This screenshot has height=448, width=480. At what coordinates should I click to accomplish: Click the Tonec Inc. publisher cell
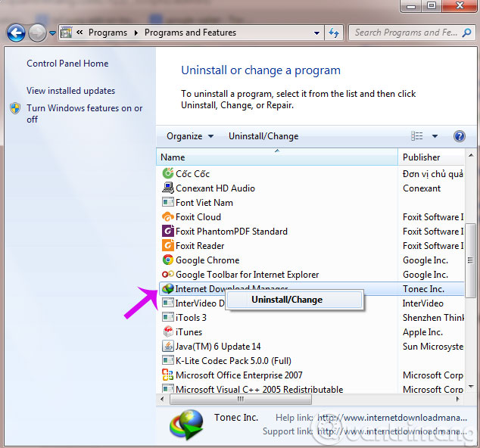pyautogui.click(x=423, y=289)
